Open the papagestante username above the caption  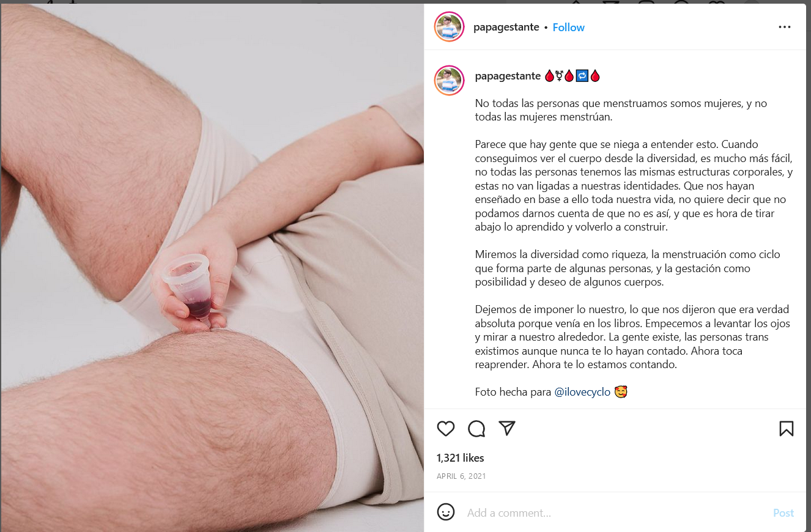point(508,76)
